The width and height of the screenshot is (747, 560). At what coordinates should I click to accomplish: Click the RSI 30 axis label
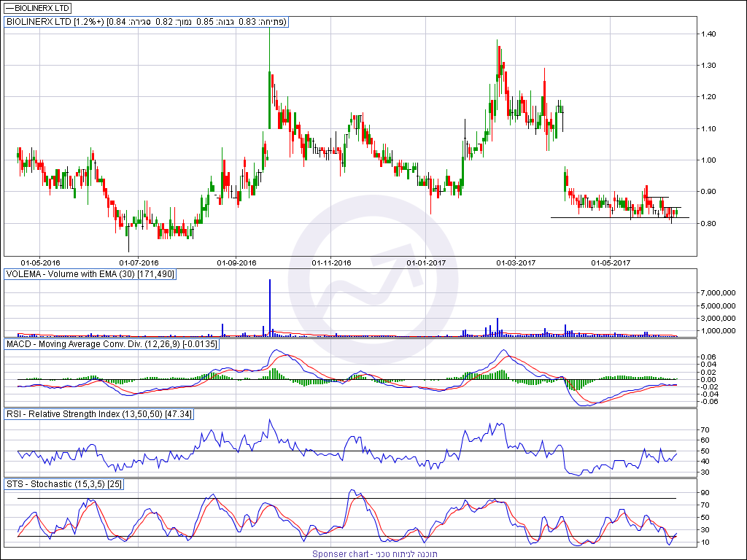click(705, 472)
